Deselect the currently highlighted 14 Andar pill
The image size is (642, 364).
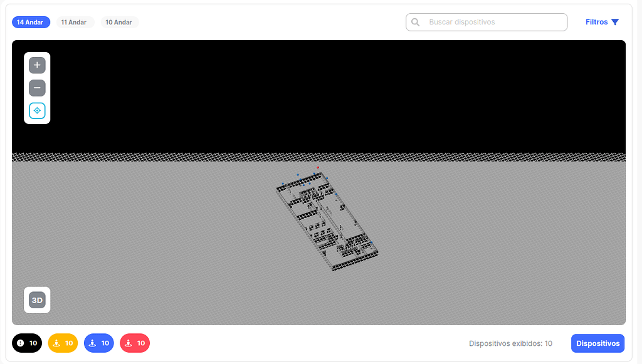click(x=31, y=22)
